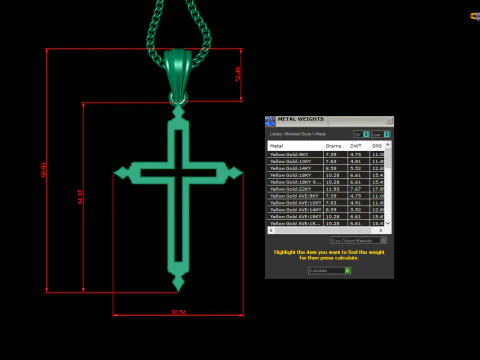Select the Yellow Gold:9KY row
Screen dimensions: 480x360
326,154
